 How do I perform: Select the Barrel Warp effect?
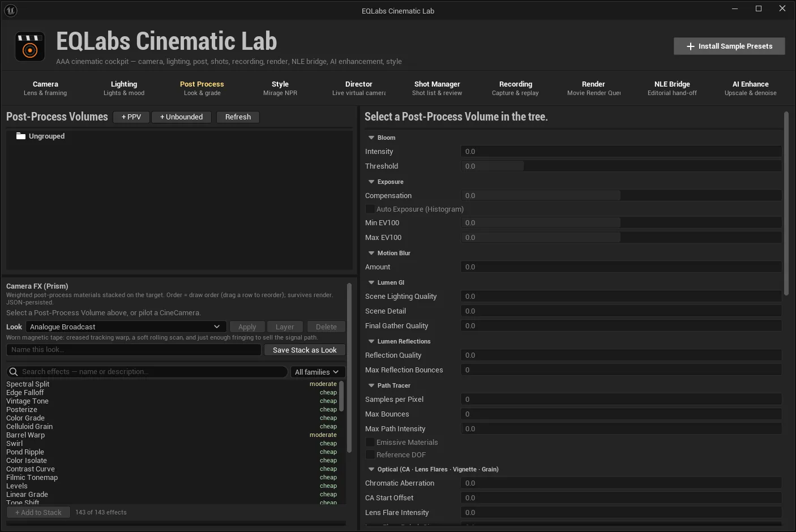coord(172,435)
